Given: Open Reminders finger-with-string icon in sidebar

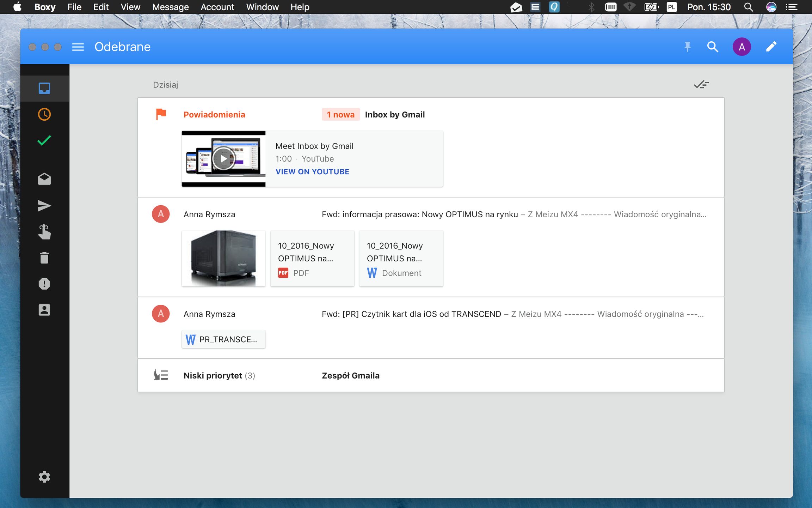Looking at the screenshot, I should 44,232.
